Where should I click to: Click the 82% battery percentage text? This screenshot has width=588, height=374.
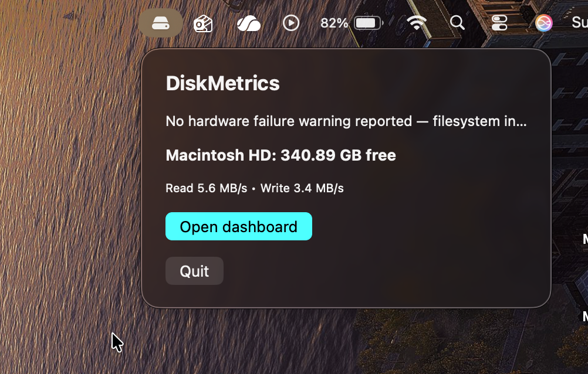(334, 23)
